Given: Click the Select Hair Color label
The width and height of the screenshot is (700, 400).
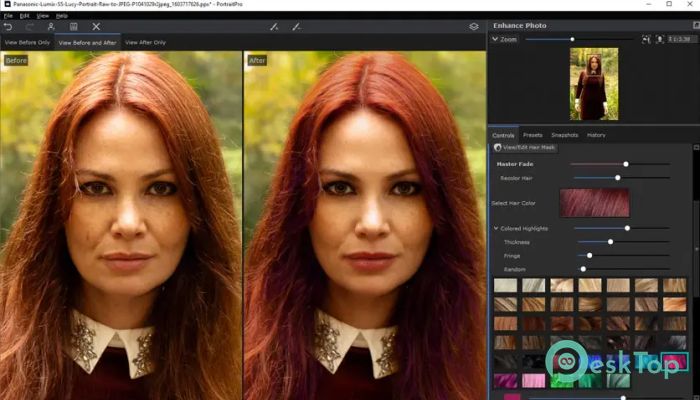Looking at the screenshot, I should pos(513,203).
